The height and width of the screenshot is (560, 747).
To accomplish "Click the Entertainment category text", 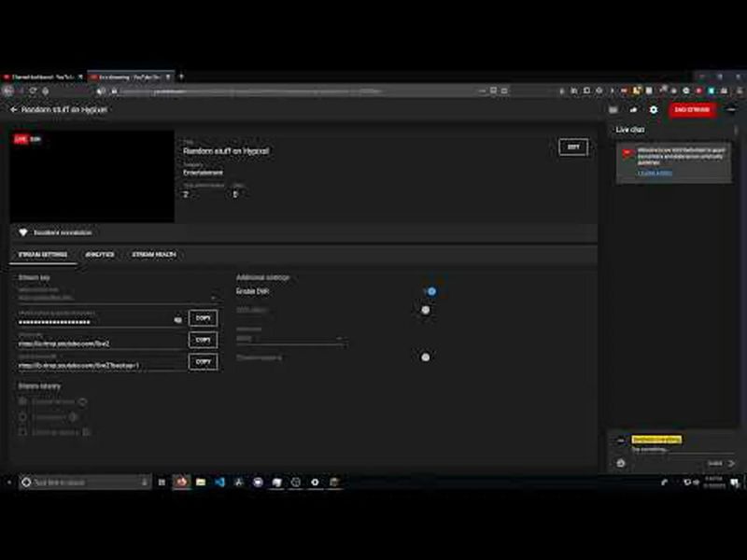I will point(203,173).
